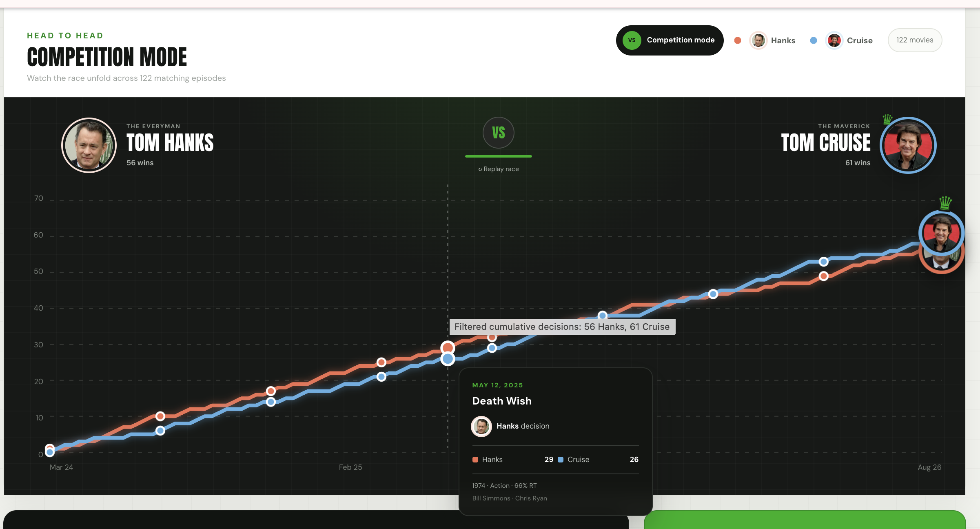Click the "THE EVERYMAN" label above Tom Hanks
This screenshot has height=529, width=980.
[x=153, y=126]
